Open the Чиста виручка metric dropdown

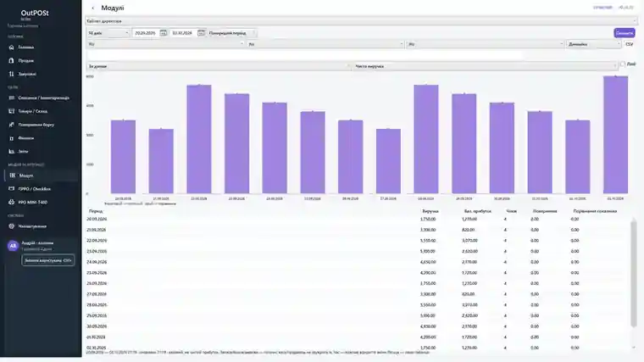pos(485,66)
